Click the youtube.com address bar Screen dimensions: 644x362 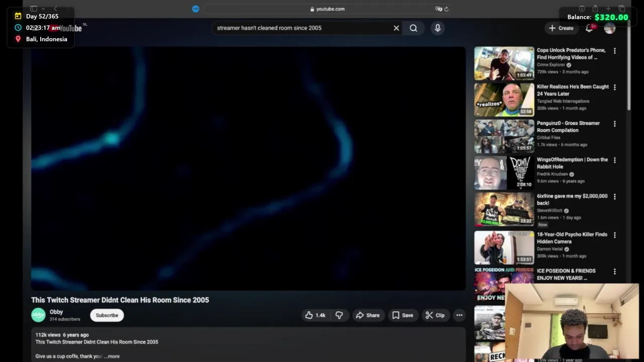tap(327, 9)
